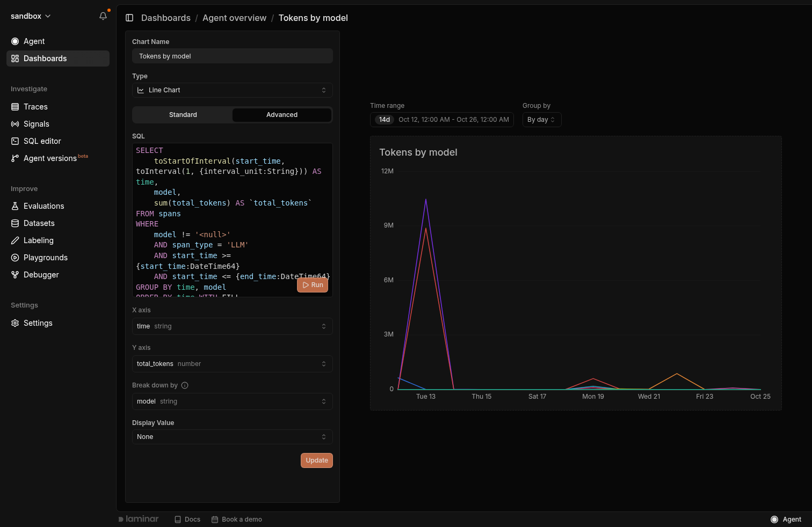Click the 'Mon 19' axis label
812x527 pixels.
point(593,397)
